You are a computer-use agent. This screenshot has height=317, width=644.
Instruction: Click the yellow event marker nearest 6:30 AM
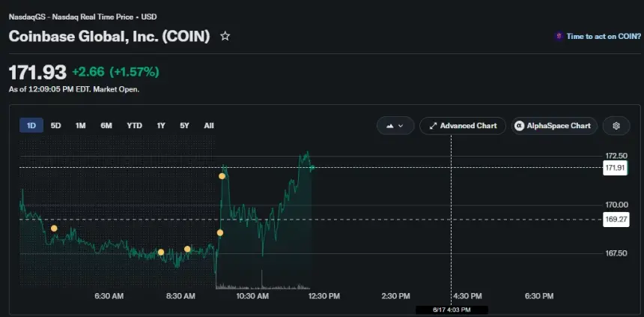pos(54,228)
